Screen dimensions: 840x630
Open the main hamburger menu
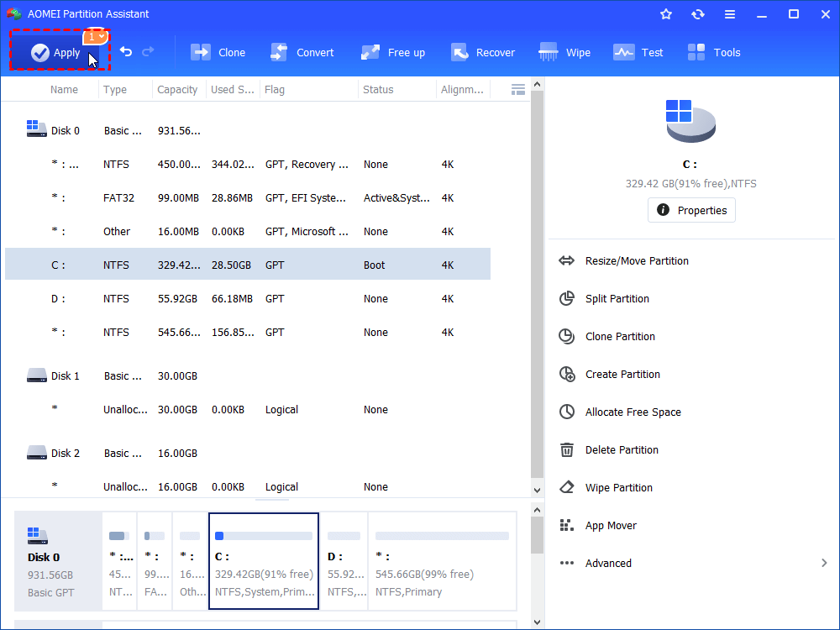[x=730, y=13]
